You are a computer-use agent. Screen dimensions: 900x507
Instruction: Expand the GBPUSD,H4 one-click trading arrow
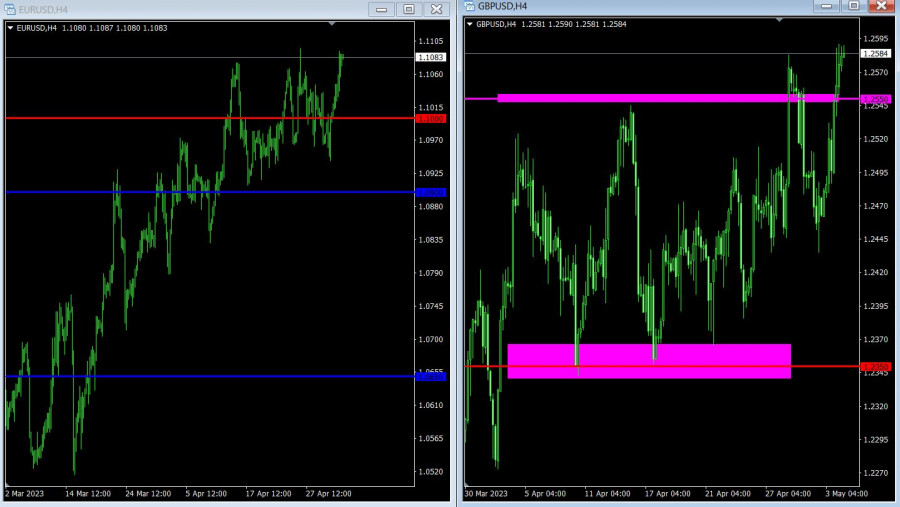470,24
